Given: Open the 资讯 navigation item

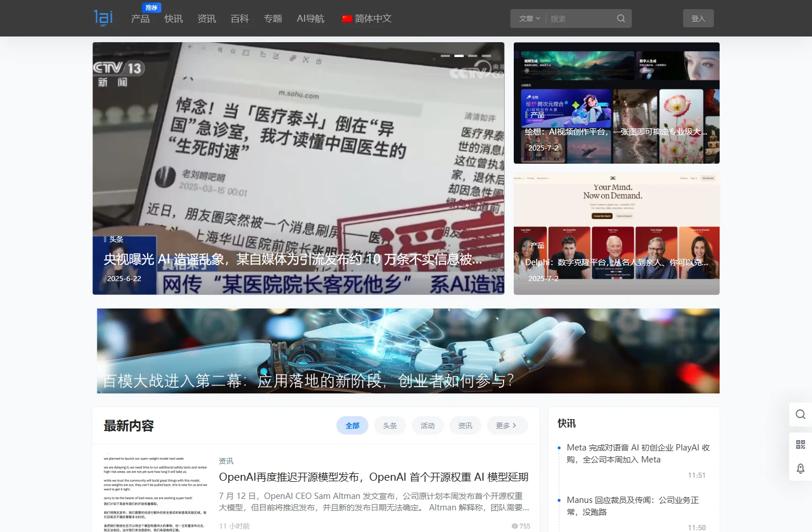Looking at the screenshot, I should pos(206,19).
